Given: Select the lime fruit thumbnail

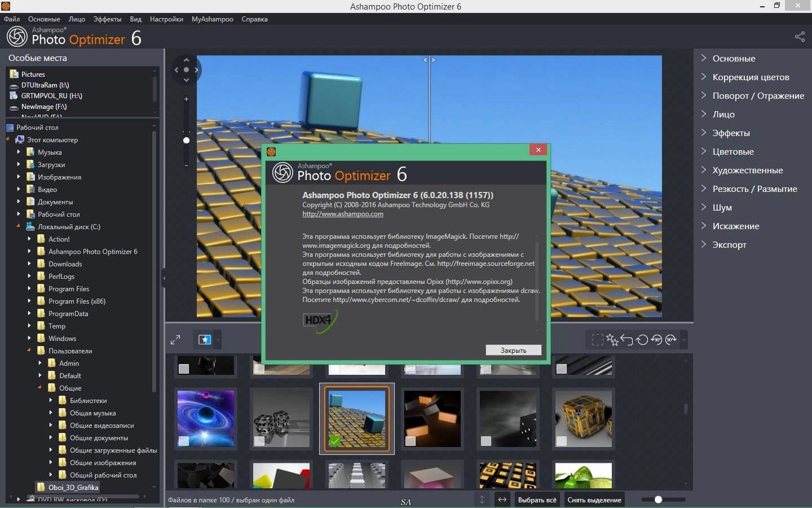Looking at the screenshot, I should pos(583,475).
